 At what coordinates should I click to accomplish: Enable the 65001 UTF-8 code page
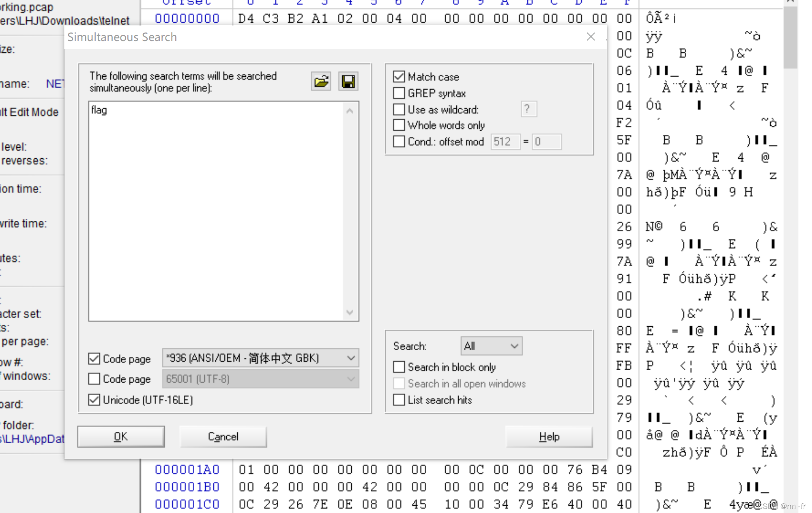[x=94, y=378]
